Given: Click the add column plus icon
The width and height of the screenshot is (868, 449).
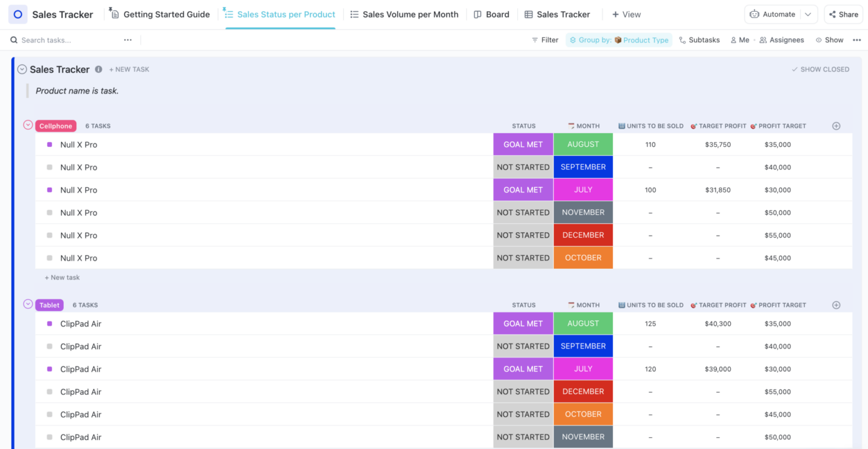Looking at the screenshot, I should coord(836,126).
